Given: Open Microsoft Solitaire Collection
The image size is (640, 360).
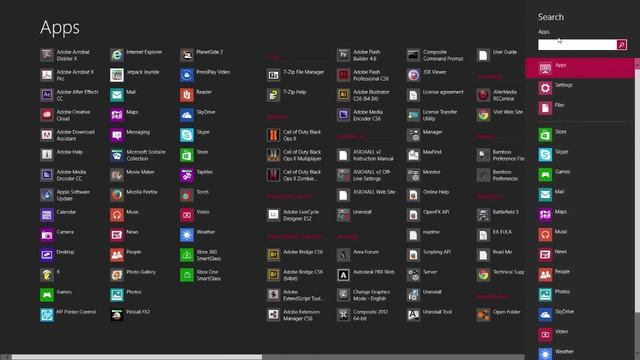Looking at the screenshot, I should click(x=138, y=155).
